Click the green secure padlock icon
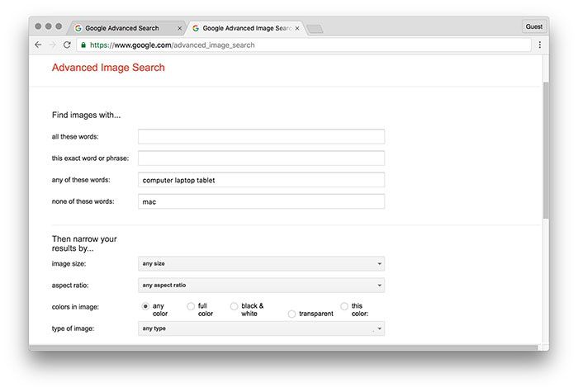This screenshot has height=392, width=578. pyautogui.click(x=83, y=45)
